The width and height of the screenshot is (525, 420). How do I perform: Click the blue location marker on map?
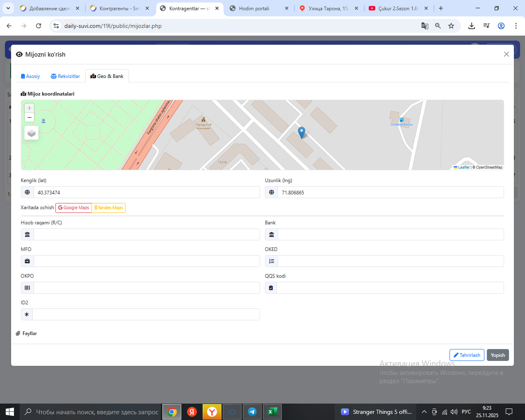tap(301, 132)
